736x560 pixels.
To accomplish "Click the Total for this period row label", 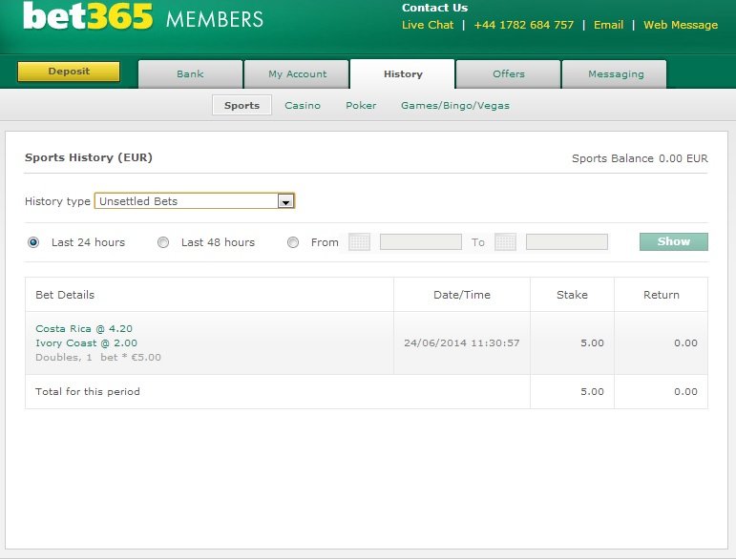I will (x=87, y=392).
